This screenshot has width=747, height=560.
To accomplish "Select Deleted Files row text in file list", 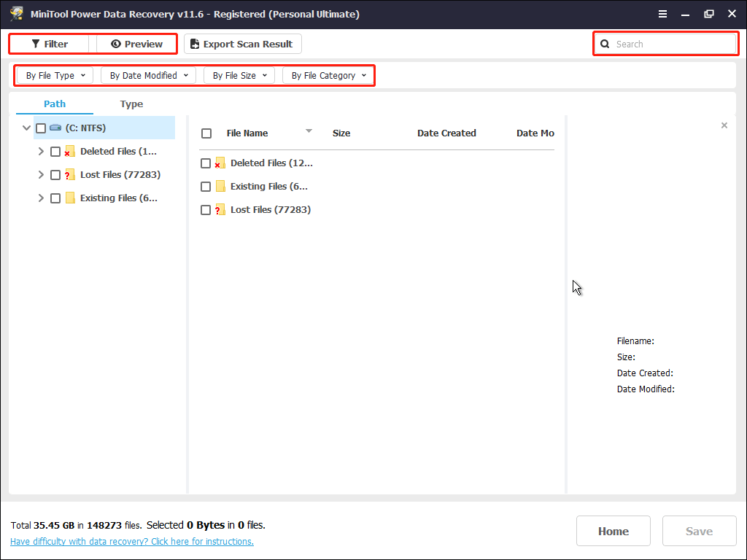I will tap(271, 163).
